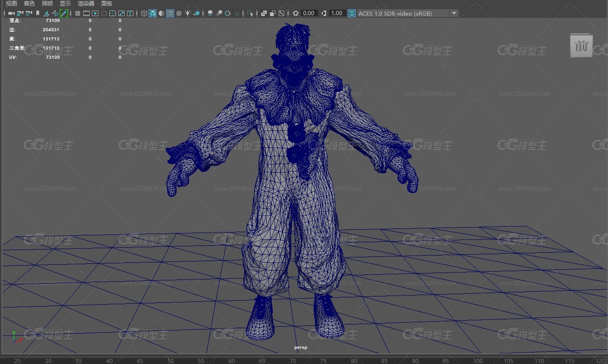Click the exposure value field 0.00

(309, 13)
